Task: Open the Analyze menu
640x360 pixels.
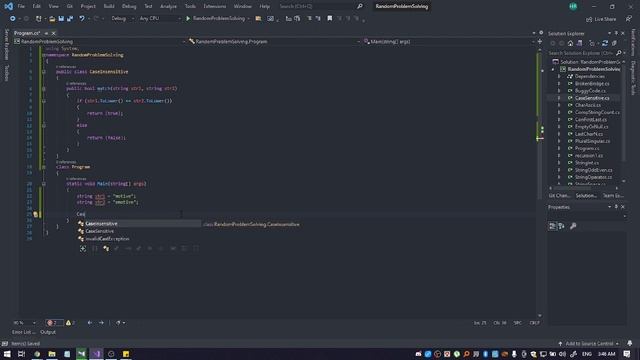Action: 168,7
